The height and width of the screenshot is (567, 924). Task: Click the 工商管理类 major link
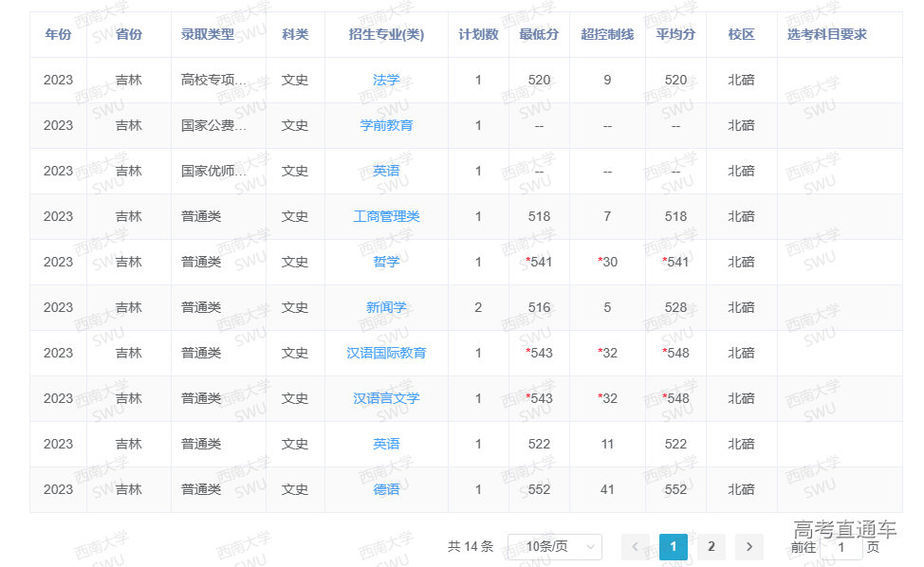click(386, 216)
